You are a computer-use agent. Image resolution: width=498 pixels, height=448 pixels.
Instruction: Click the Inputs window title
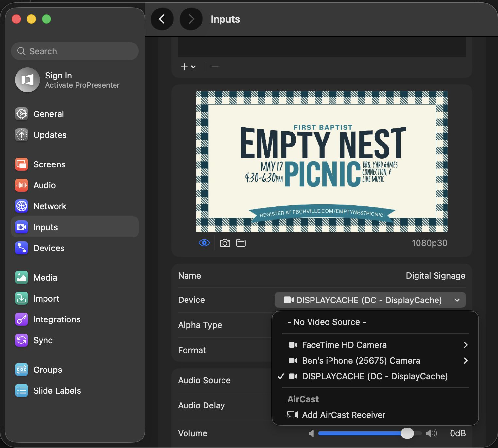[x=225, y=19]
